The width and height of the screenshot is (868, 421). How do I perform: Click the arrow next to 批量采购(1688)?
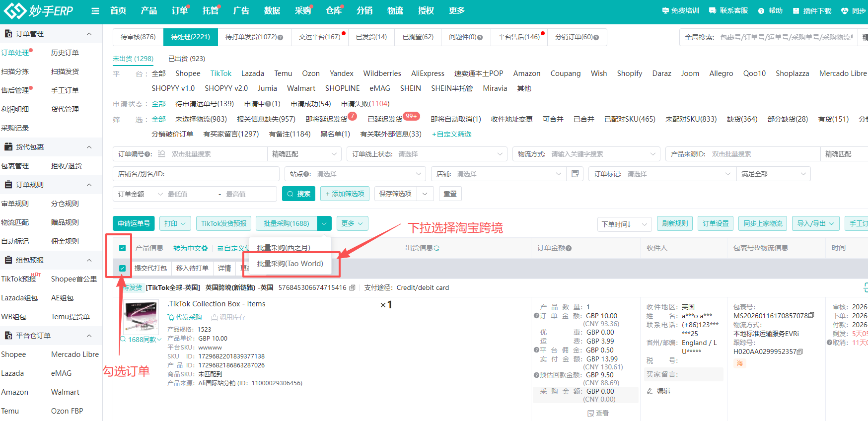pyautogui.click(x=324, y=224)
